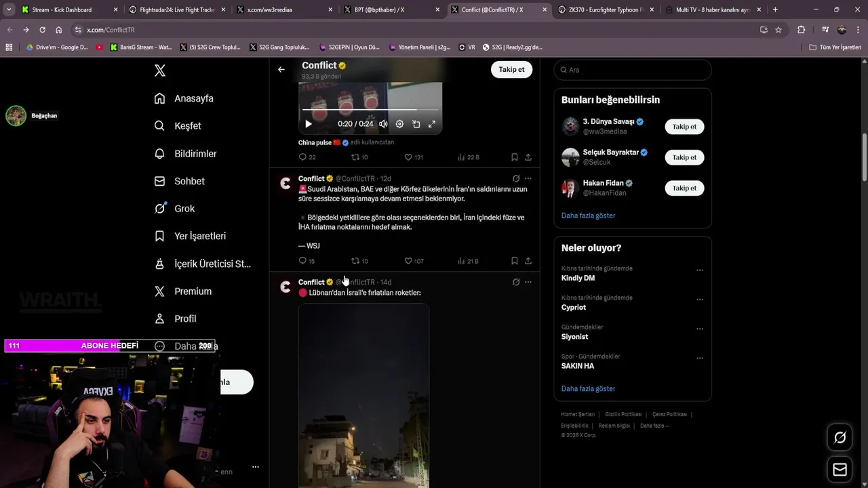Open Grok action on Lübnan rockets post
868x488 pixels.
(516, 282)
